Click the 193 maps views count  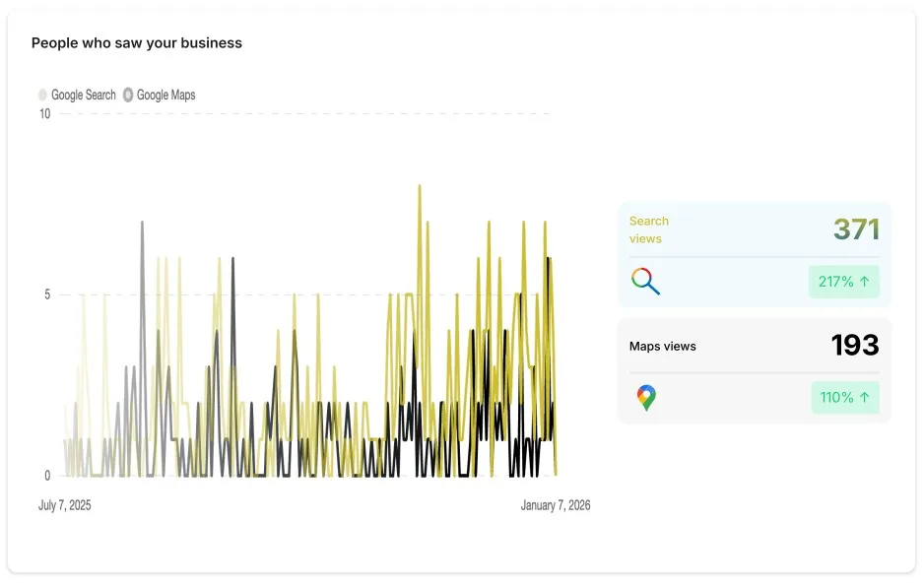pos(854,345)
